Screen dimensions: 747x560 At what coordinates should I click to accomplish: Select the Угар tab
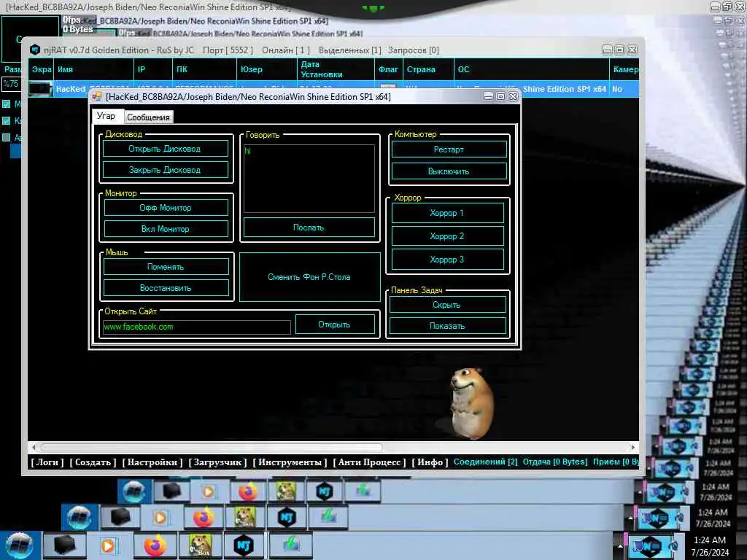(x=106, y=116)
